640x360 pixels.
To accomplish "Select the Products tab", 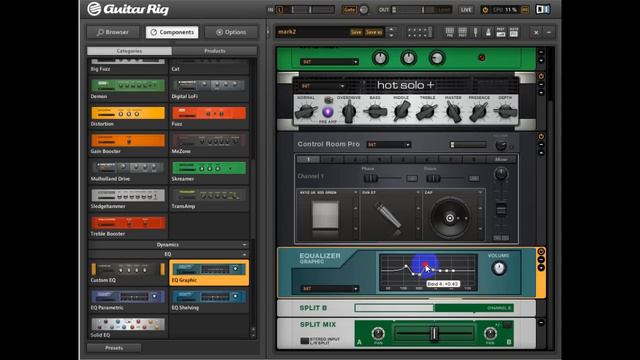I will coord(215,51).
